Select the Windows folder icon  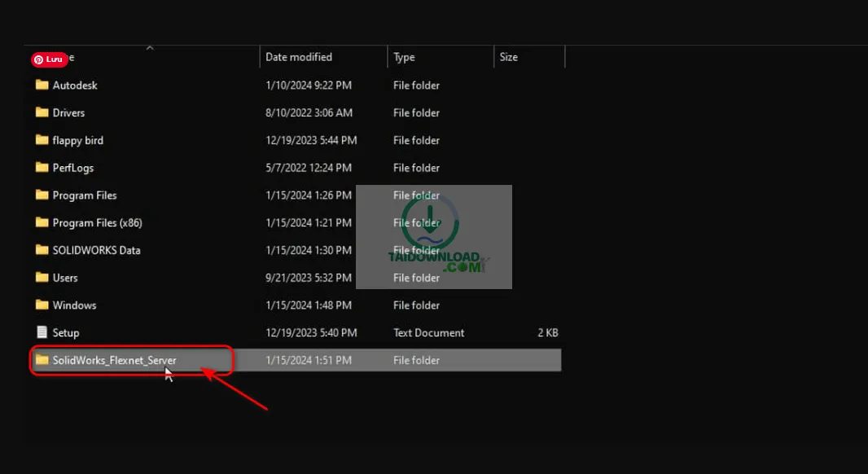pos(42,305)
